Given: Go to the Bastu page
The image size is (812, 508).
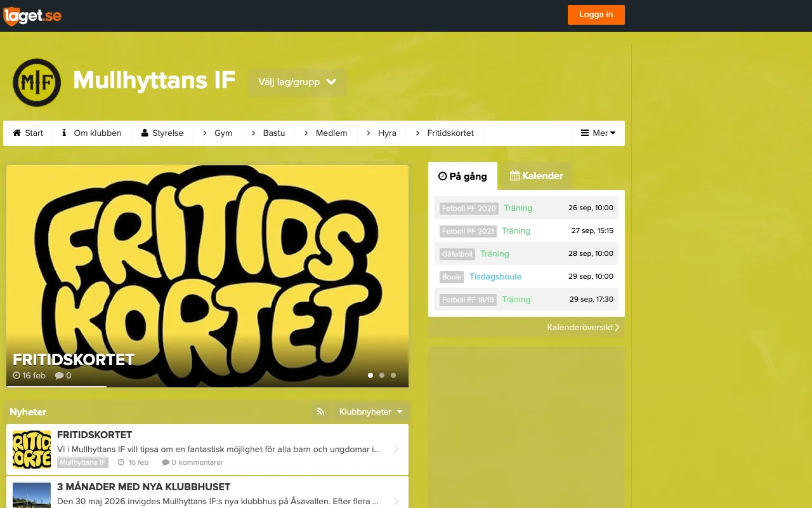Looking at the screenshot, I should pyautogui.click(x=268, y=133).
